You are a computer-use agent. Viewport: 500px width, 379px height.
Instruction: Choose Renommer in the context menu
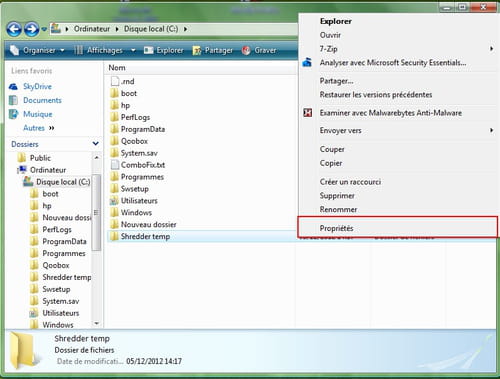(x=338, y=209)
